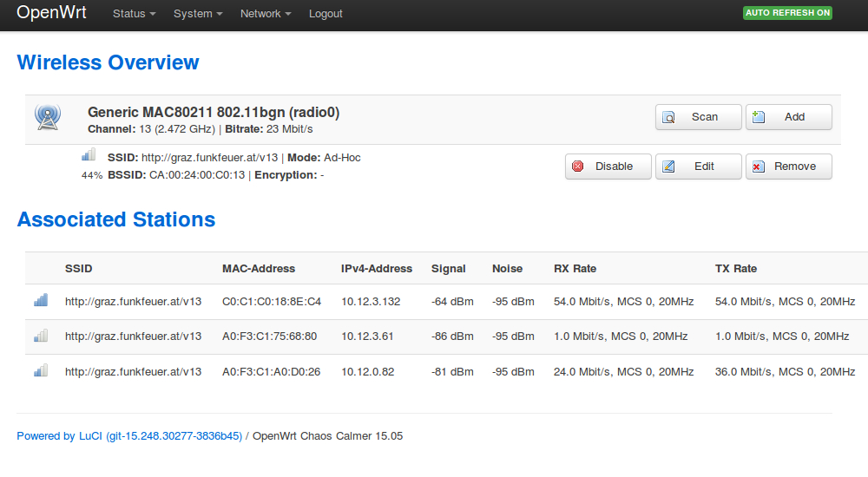This screenshot has height=477, width=868.
Task: Go to the OpenWrt home brand link
Action: tap(51, 13)
